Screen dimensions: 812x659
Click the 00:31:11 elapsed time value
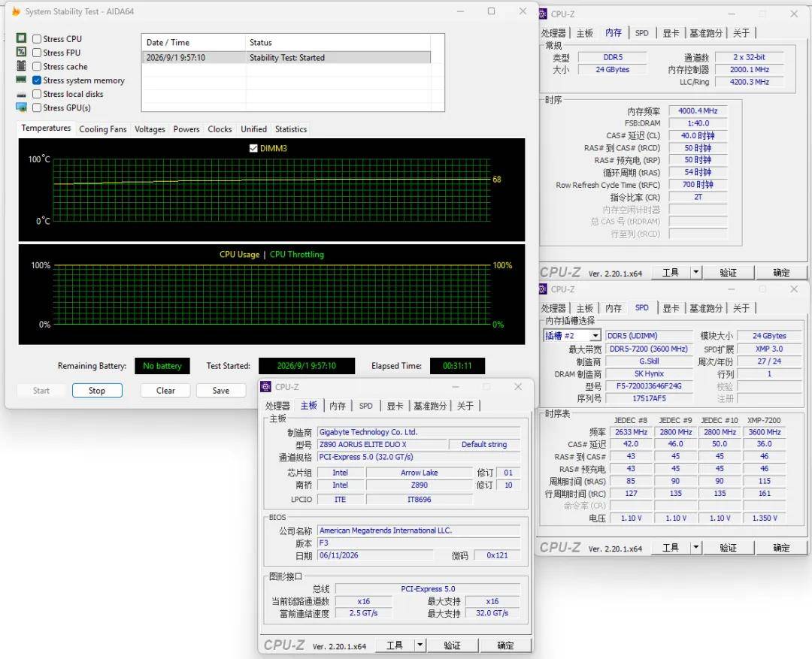click(x=457, y=365)
